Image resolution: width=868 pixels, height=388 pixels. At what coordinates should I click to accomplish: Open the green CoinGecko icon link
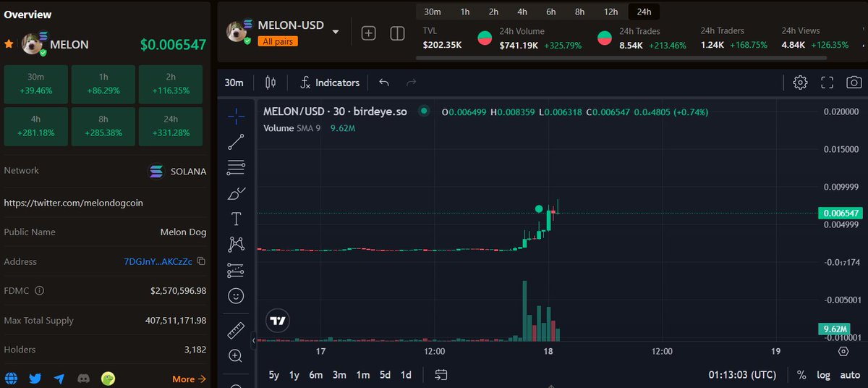coord(108,379)
